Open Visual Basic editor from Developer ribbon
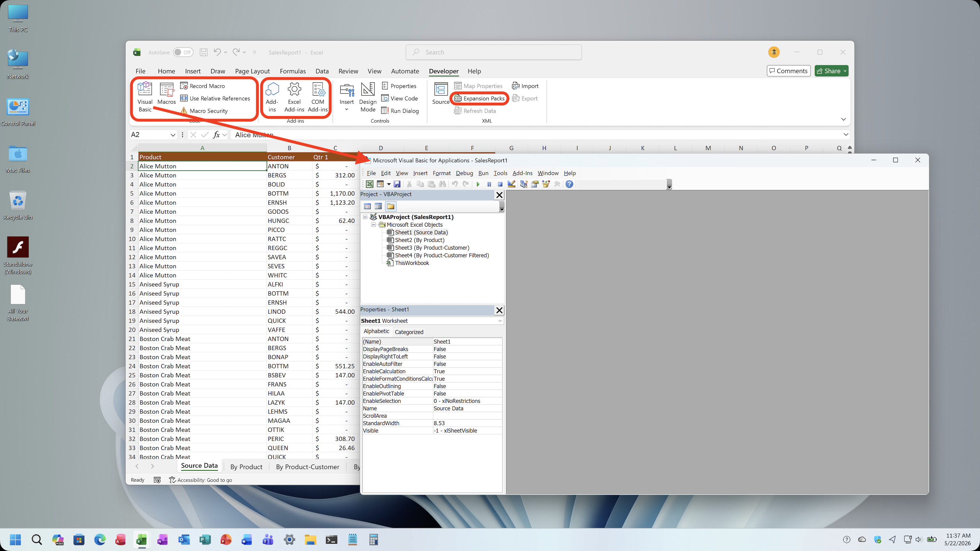Viewport: 980px width, 551px height. pos(145,97)
